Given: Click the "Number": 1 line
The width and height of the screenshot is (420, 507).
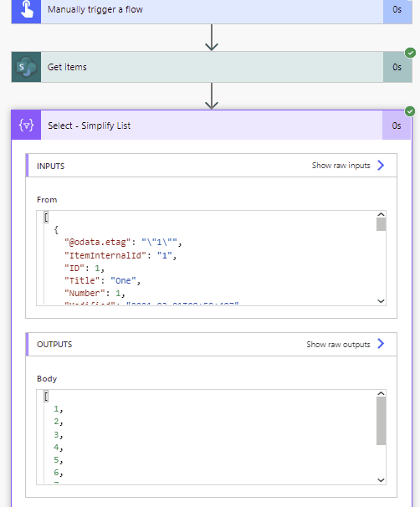Looking at the screenshot, I should (x=95, y=293).
